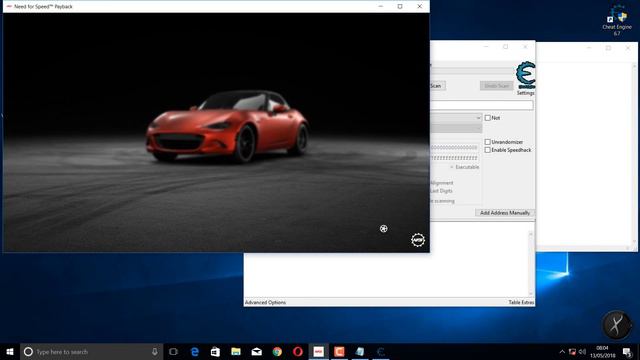Open Table Extras in Cheat Engine
The height and width of the screenshot is (360, 640).
pos(521,302)
